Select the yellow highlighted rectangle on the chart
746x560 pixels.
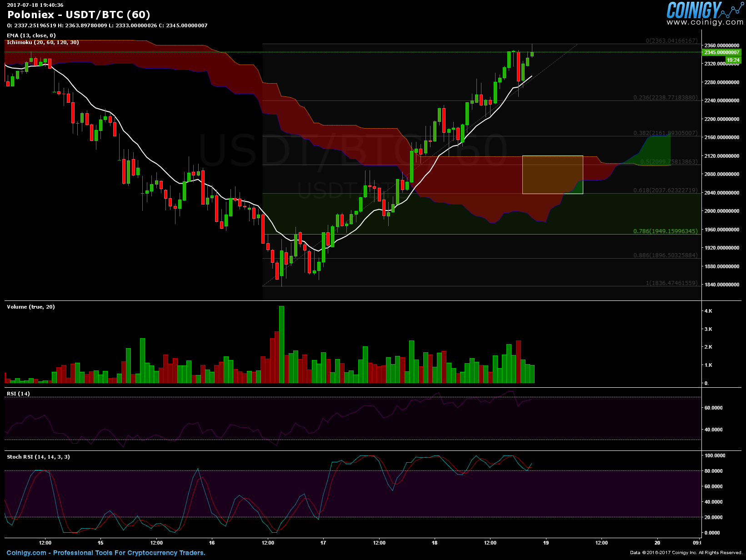click(552, 175)
